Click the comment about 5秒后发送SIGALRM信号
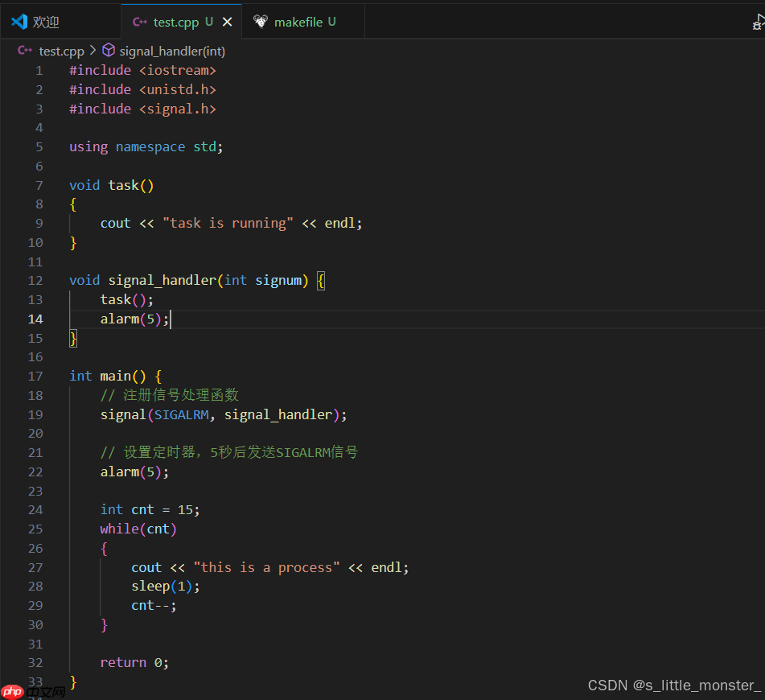Screen dimensions: 765x700 [x=229, y=452]
